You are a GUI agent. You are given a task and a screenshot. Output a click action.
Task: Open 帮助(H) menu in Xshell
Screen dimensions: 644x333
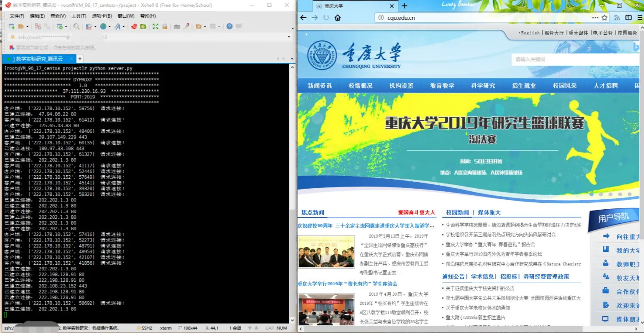click(x=148, y=16)
